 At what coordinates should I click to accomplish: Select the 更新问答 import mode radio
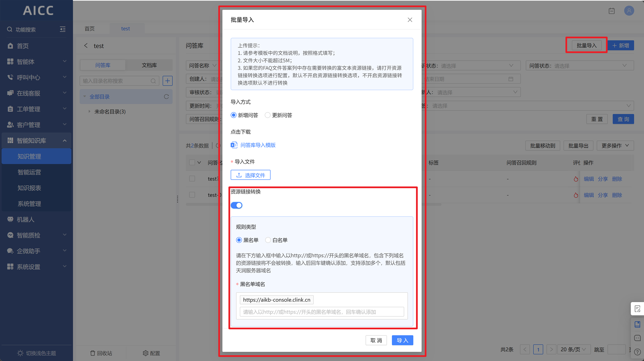267,115
